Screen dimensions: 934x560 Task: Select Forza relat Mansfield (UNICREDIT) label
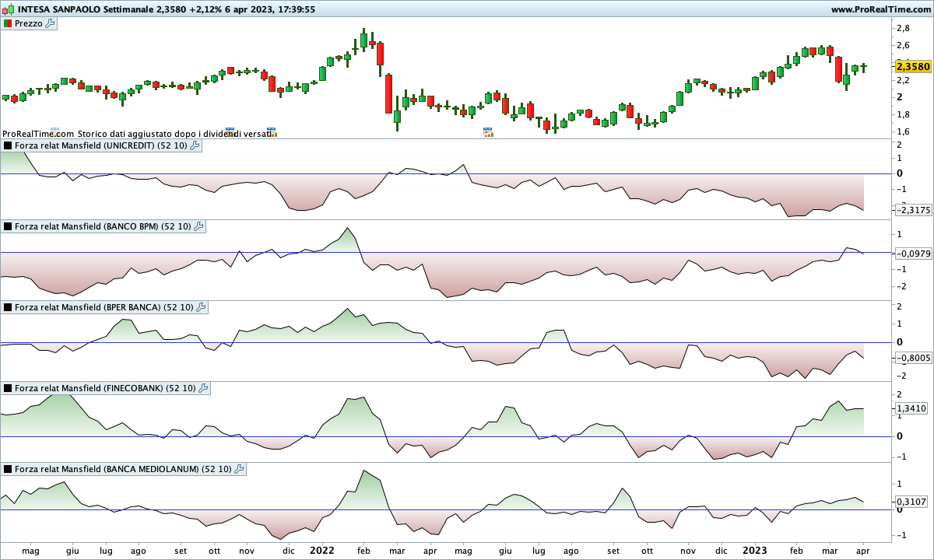(x=100, y=145)
